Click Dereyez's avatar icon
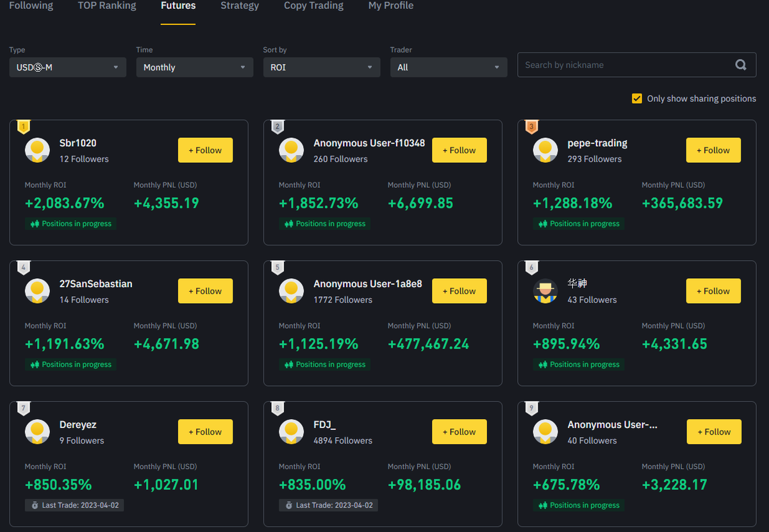This screenshot has height=532, width=769. click(x=37, y=432)
